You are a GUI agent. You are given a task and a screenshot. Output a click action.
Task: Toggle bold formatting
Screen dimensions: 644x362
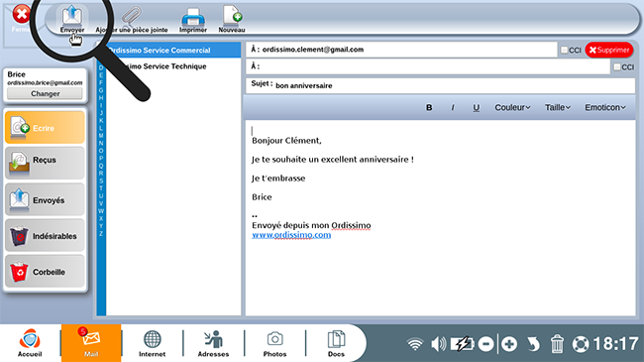click(429, 107)
